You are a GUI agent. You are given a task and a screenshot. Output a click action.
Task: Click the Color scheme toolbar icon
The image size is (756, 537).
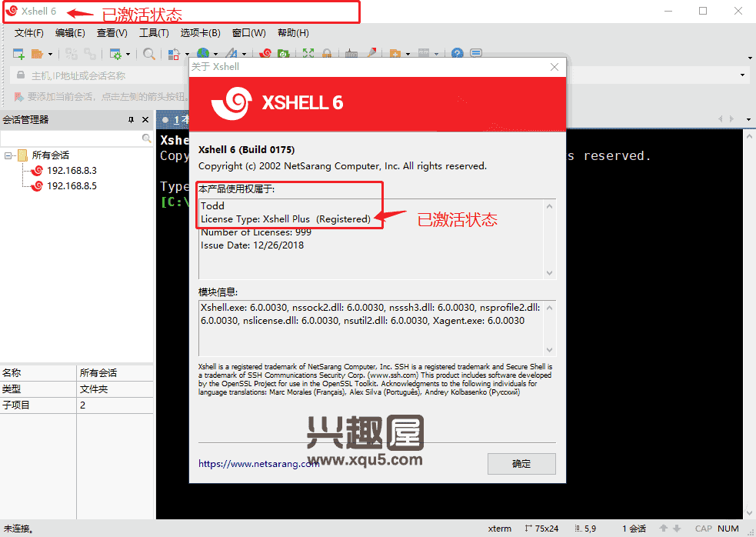pos(174,54)
